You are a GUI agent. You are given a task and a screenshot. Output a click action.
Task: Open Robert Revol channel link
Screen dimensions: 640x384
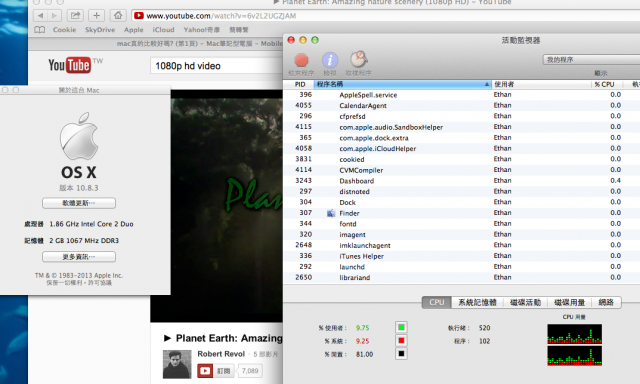(x=221, y=354)
